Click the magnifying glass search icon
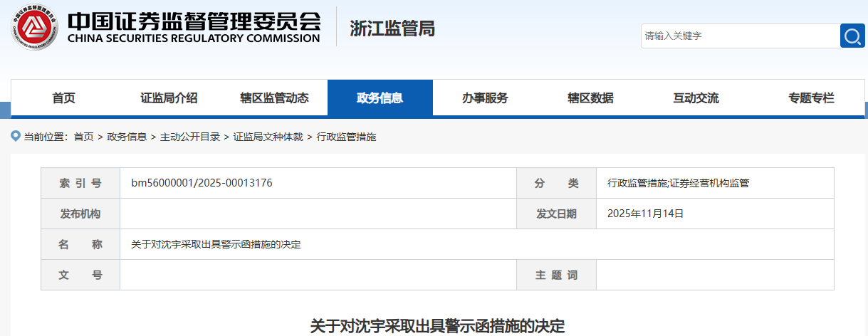This screenshot has height=336, width=868. coord(852,36)
